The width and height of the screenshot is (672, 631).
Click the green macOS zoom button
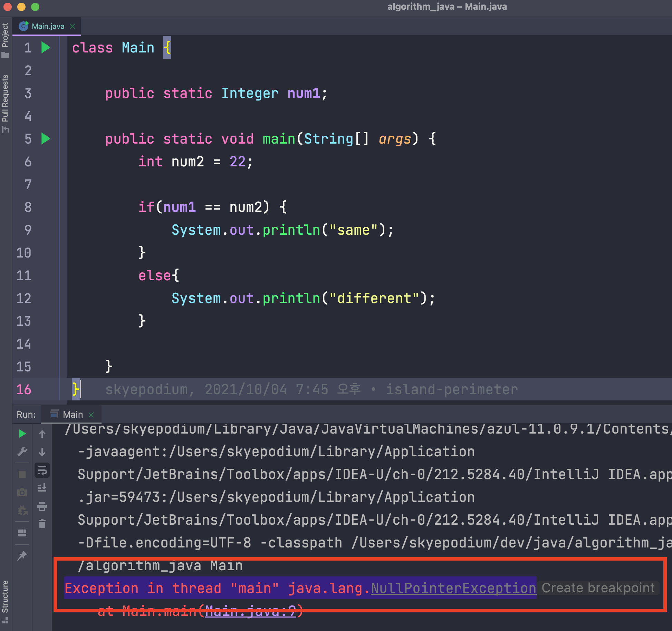35,7
